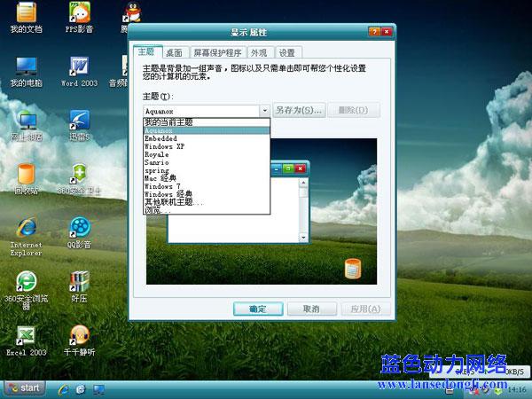Open Internet Explorer quick launch icon
This screenshot has height=399, width=532.
click(x=63, y=389)
